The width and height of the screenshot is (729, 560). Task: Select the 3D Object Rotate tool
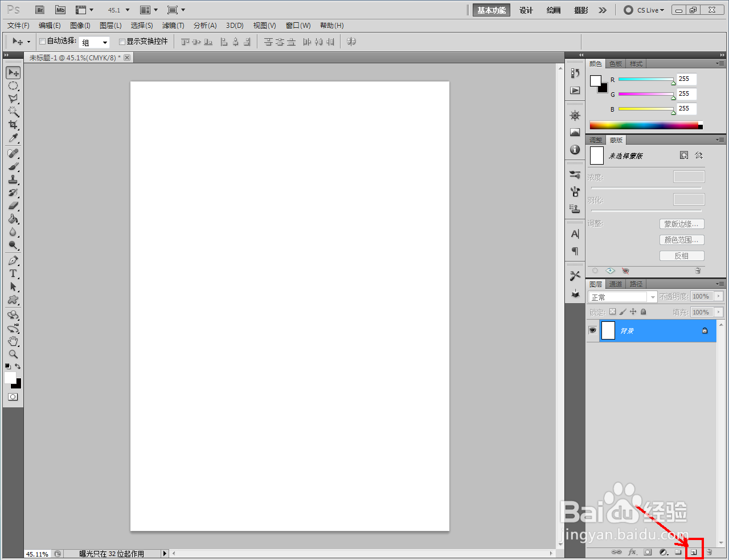[x=13, y=315]
